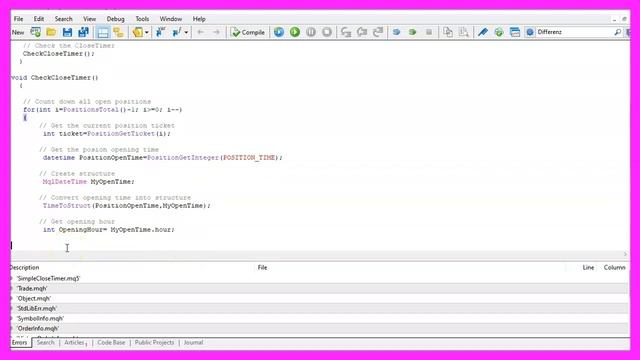Click the paste document icon in toolbar

pos(464,32)
